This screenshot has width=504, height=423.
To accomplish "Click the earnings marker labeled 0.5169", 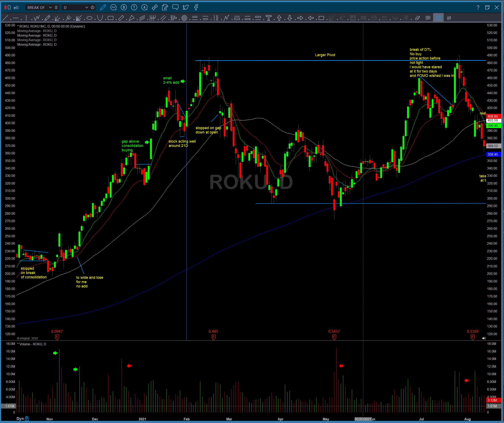I will click(x=473, y=337).
